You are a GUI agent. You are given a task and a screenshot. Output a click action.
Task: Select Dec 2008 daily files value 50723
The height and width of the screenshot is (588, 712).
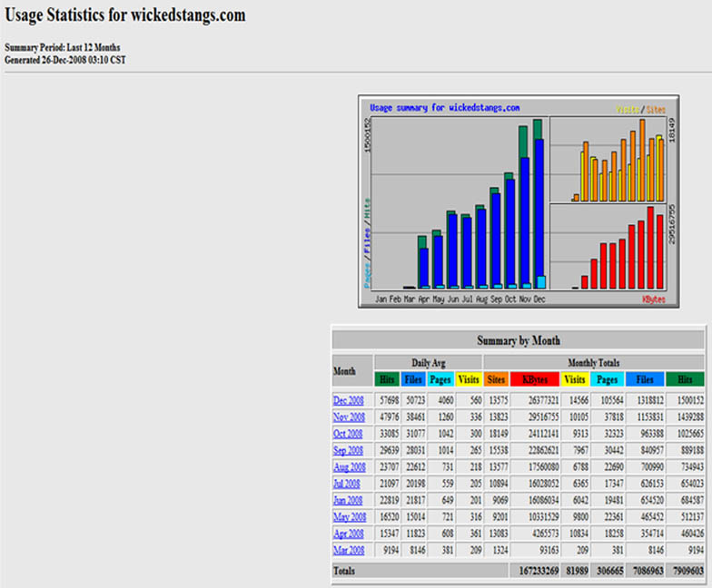[x=416, y=400]
